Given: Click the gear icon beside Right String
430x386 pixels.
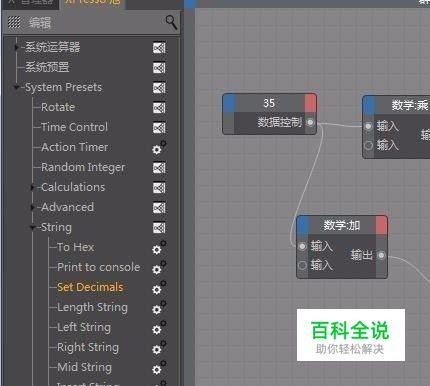Looking at the screenshot, I should point(159,348).
